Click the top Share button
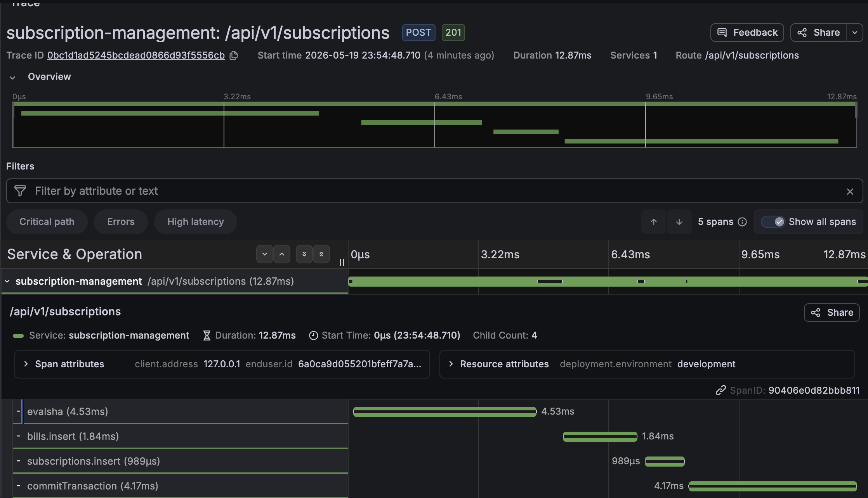The width and height of the screenshot is (868, 498). coord(819,33)
